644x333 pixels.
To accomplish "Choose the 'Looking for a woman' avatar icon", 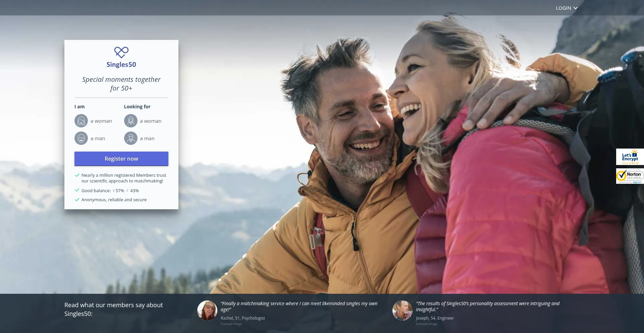I will coord(131,121).
